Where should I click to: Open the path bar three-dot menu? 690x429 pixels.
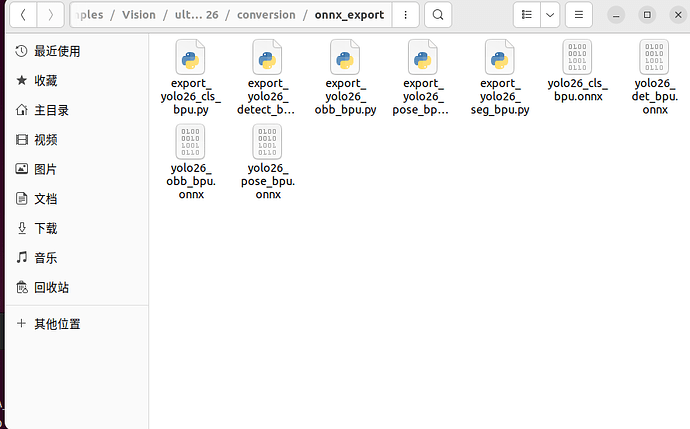click(405, 15)
